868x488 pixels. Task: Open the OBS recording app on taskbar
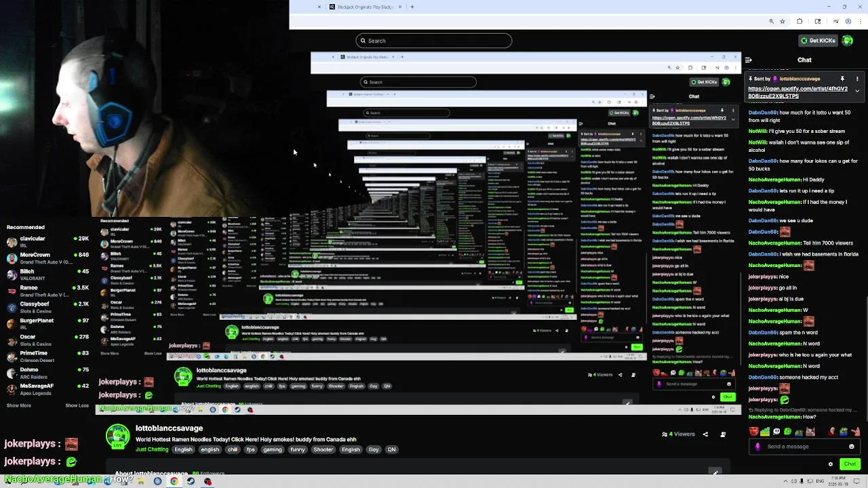208,482
